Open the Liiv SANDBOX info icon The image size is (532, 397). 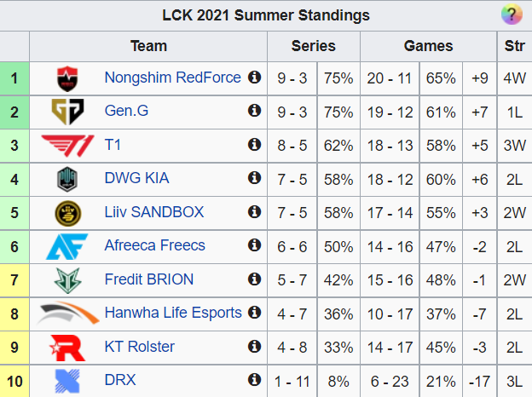tap(254, 212)
